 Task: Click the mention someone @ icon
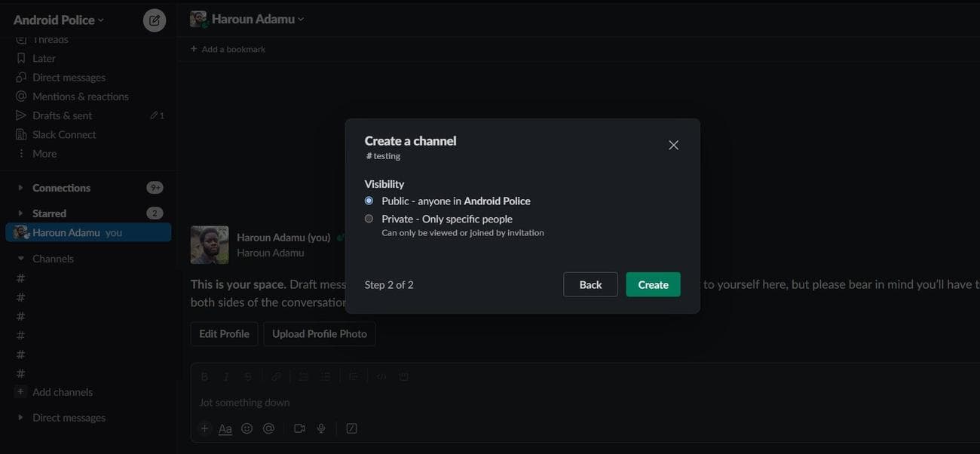[268, 428]
